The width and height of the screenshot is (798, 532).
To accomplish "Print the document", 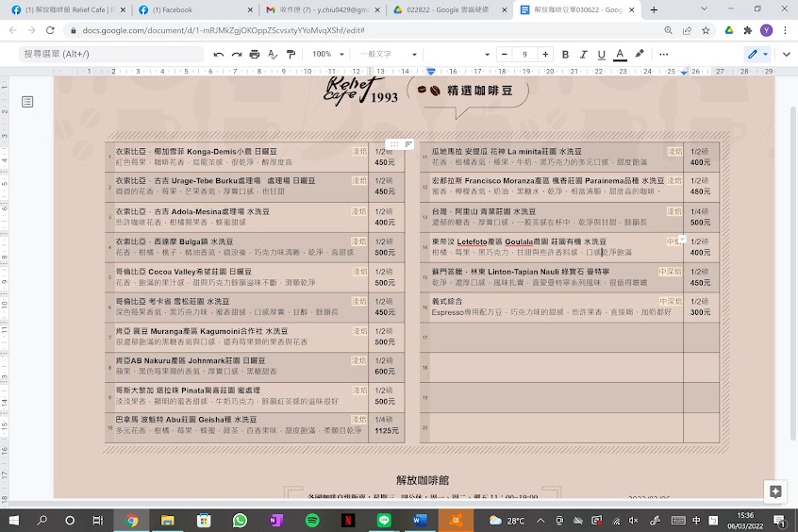I will click(x=255, y=54).
